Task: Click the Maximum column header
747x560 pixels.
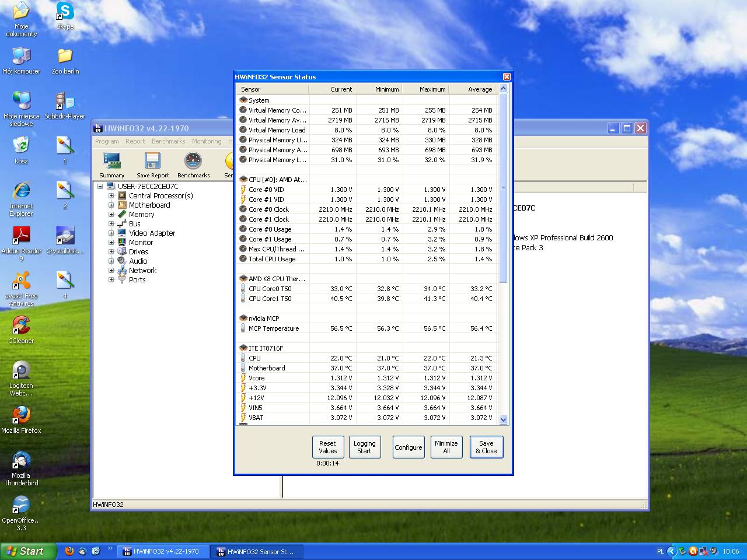Action: pos(425,89)
